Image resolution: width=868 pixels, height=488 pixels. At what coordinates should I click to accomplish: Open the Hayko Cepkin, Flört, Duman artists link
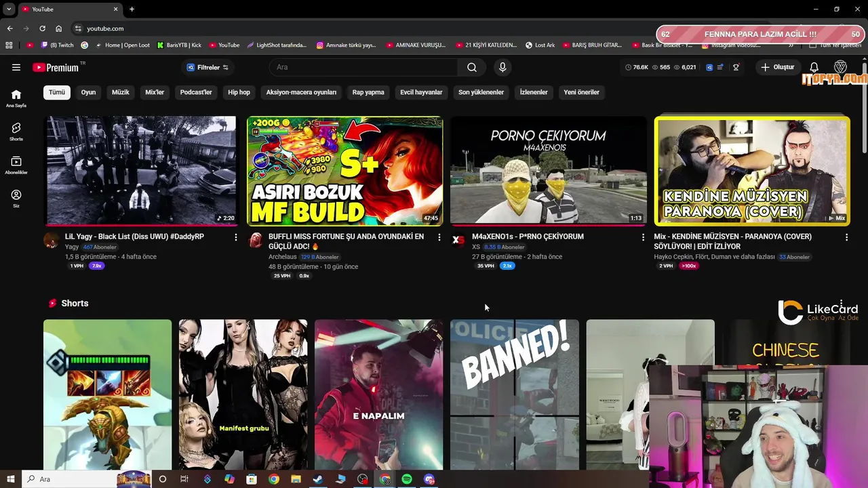(x=714, y=257)
